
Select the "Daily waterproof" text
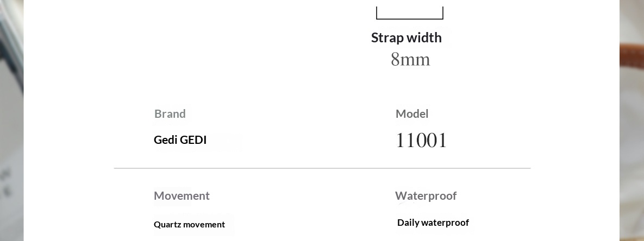(x=433, y=223)
